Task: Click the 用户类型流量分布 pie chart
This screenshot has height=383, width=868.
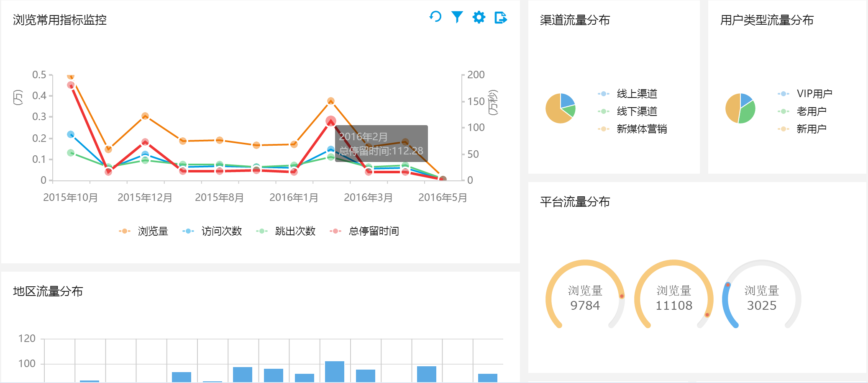Action: 740,108
